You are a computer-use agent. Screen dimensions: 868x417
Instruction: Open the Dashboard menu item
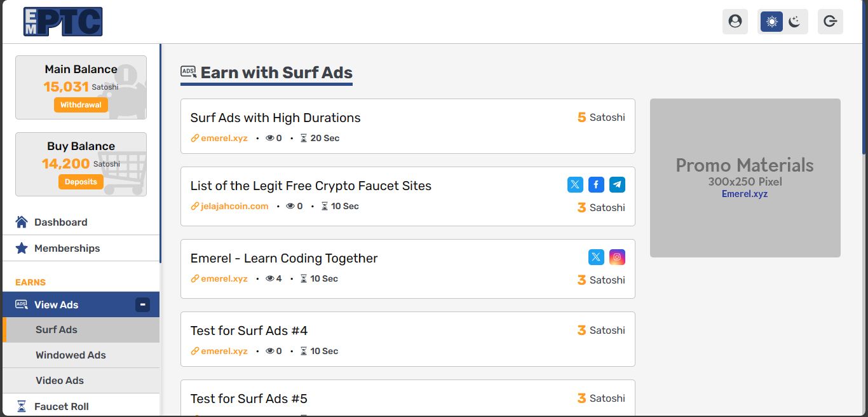(x=60, y=222)
